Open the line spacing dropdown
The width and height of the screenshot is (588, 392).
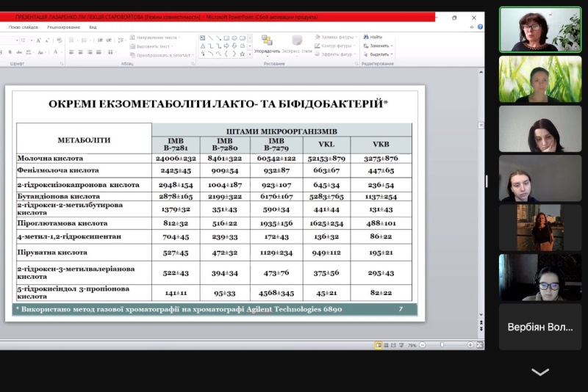tap(121, 40)
